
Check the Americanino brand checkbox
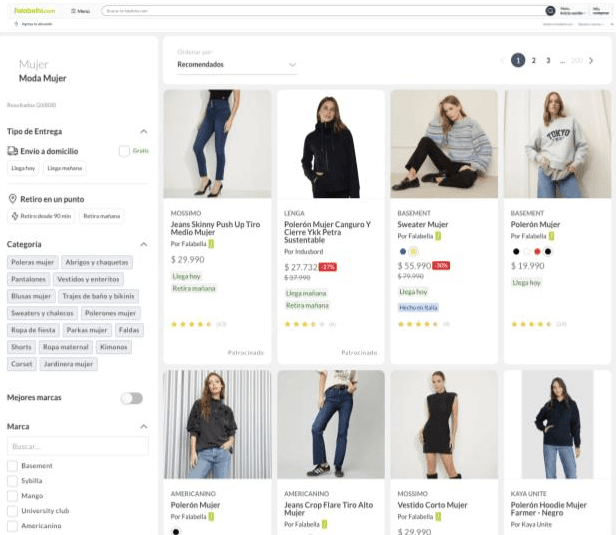point(13,526)
